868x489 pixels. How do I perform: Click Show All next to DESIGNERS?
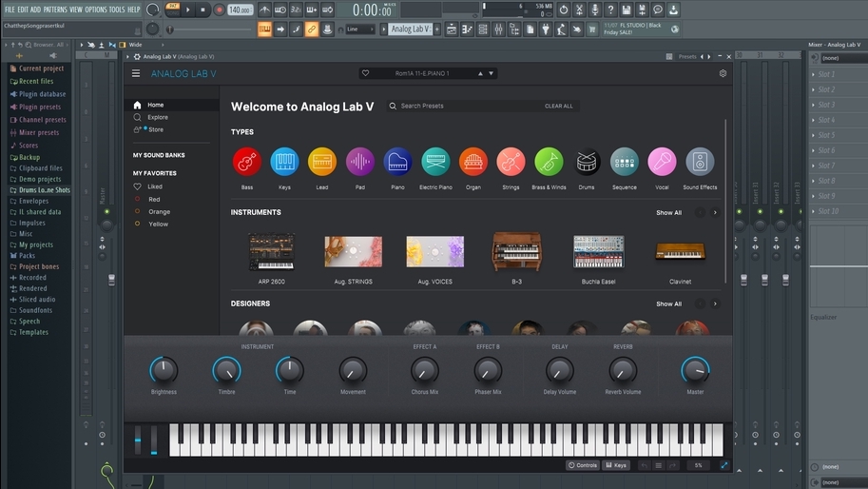pos(668,304)
